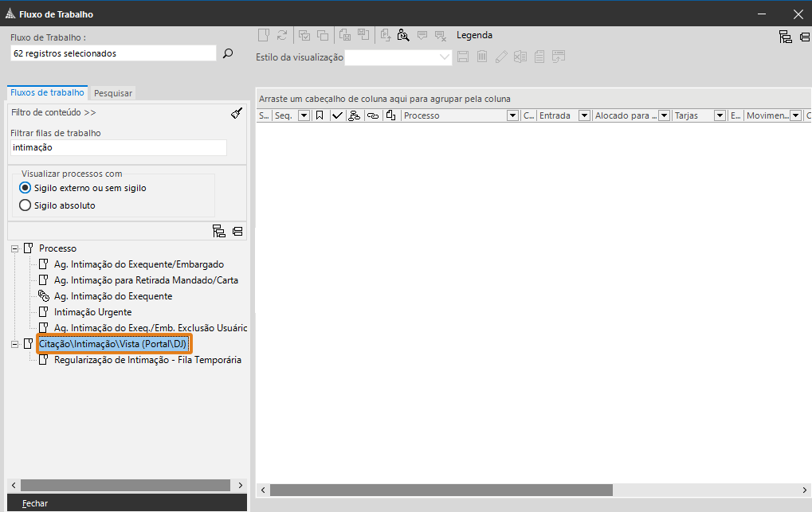Select the Ag. Intimação do Exequente queue
The image size is (812, 512).
pos(113,296)
